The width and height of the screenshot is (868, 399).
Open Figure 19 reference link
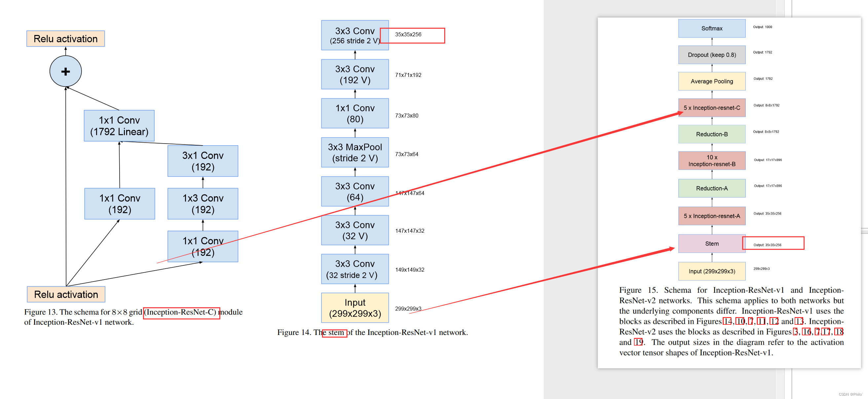(638, 342)
